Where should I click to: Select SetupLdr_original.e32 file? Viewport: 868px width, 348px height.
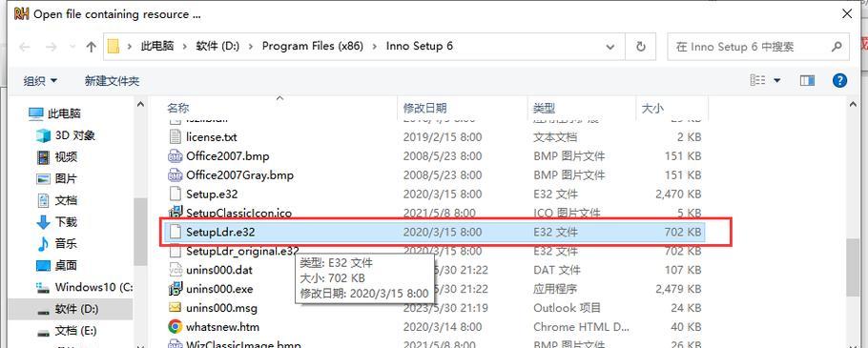point(435,251)
